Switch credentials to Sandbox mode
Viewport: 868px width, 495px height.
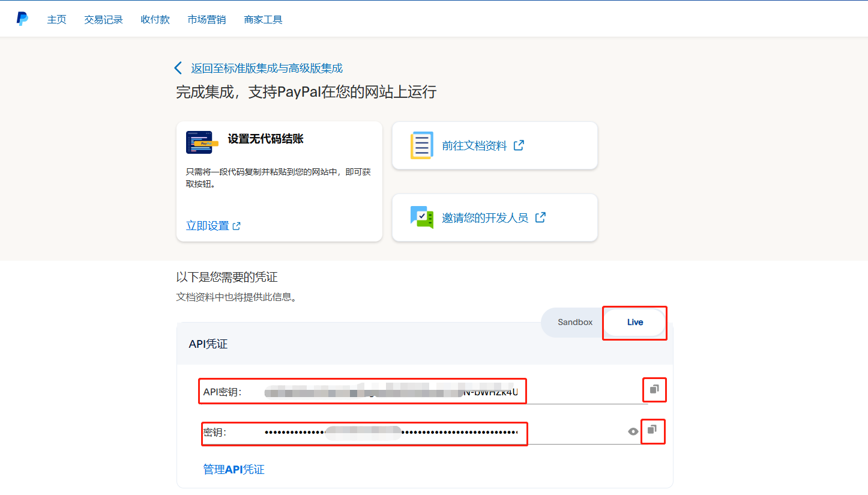(x=575, y=323)
